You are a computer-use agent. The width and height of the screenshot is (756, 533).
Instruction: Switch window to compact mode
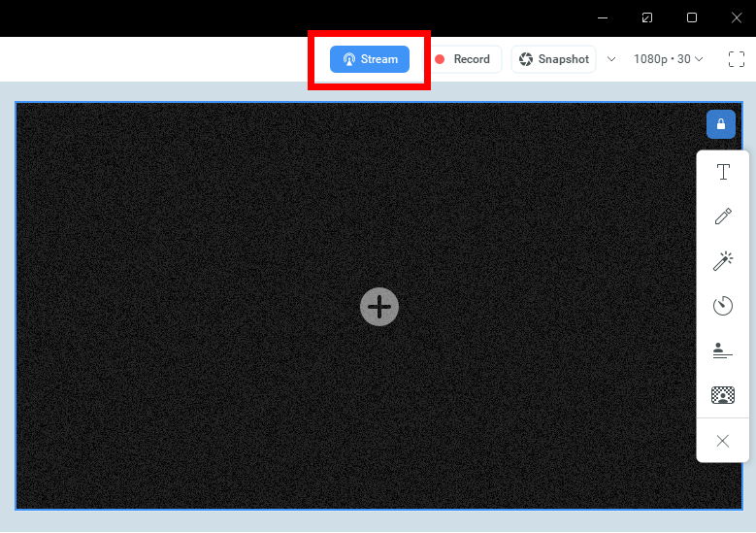tap(647, 17)
